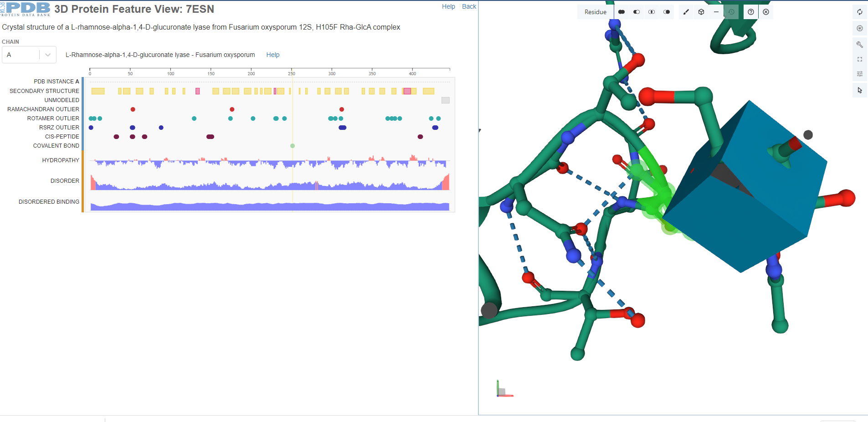Click the Help link beside Back
The image size is (868, 422).
448,6
